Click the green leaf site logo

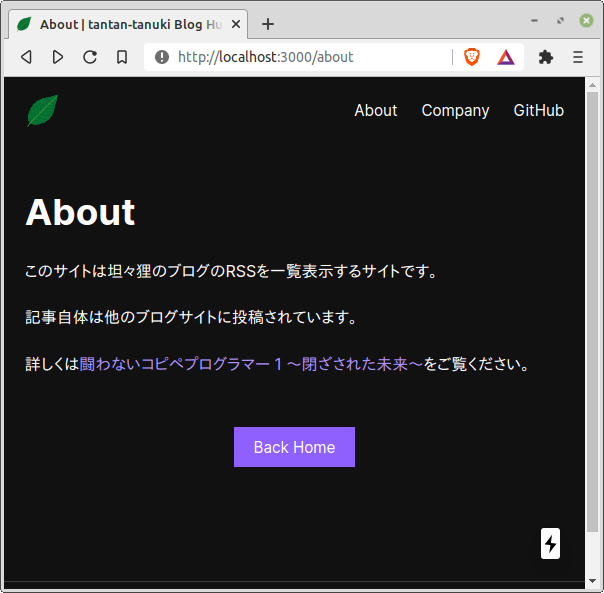pos(42,110)
